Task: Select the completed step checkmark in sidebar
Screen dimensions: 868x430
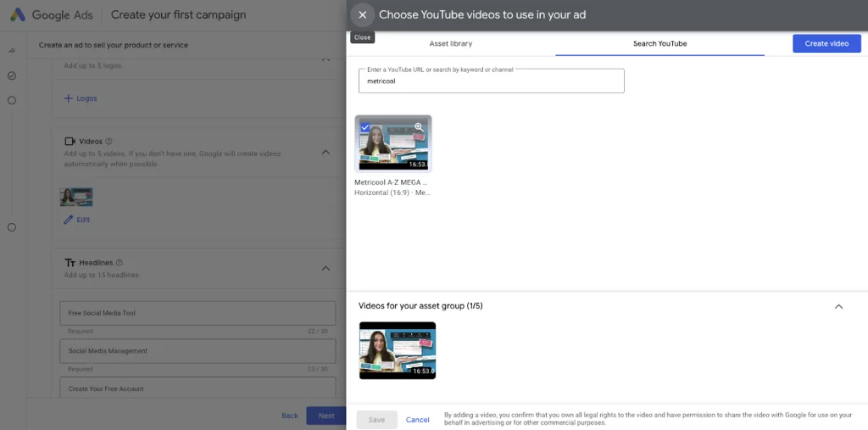Action: click(x=12, y=75)
